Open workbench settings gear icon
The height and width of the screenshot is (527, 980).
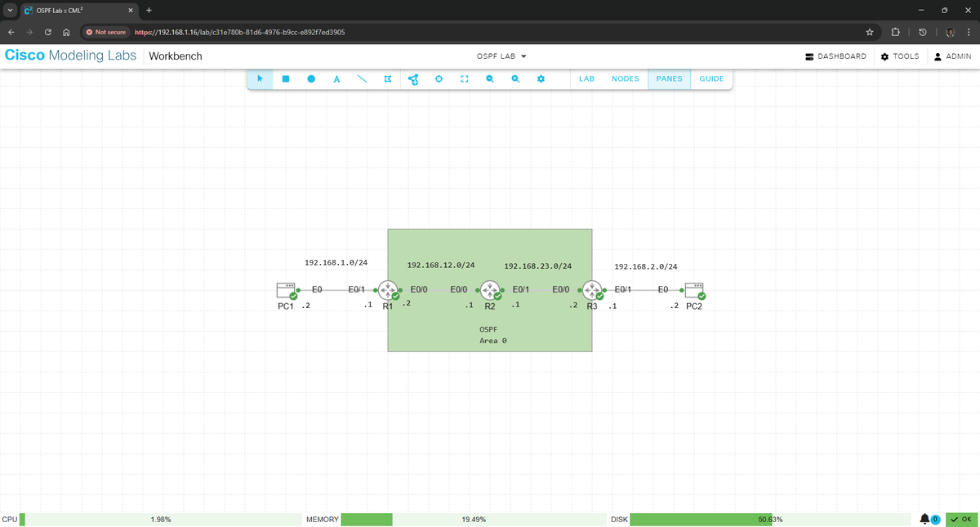(541, 79)
